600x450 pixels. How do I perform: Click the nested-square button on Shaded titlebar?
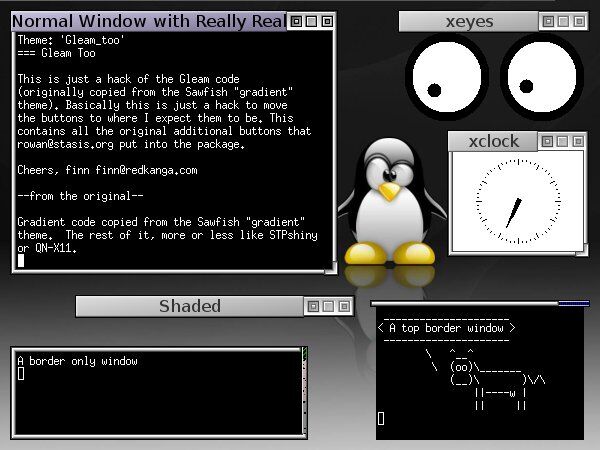[x=344, y=306]
